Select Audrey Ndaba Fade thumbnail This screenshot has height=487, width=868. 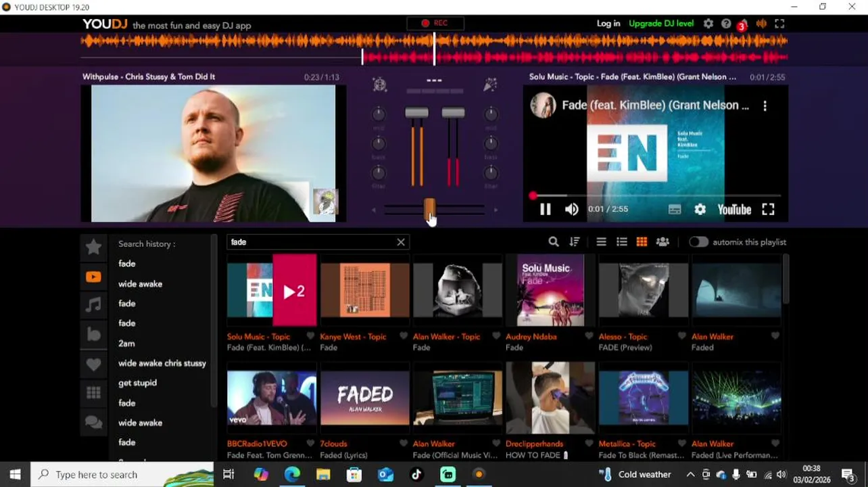pos(550,291)
